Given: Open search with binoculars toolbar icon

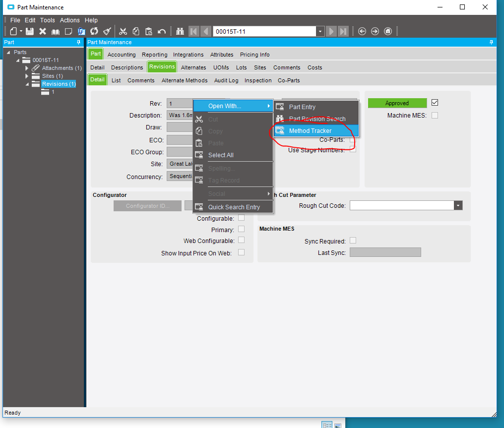Looking at the screenshot, I should click(x=180, y=31).
